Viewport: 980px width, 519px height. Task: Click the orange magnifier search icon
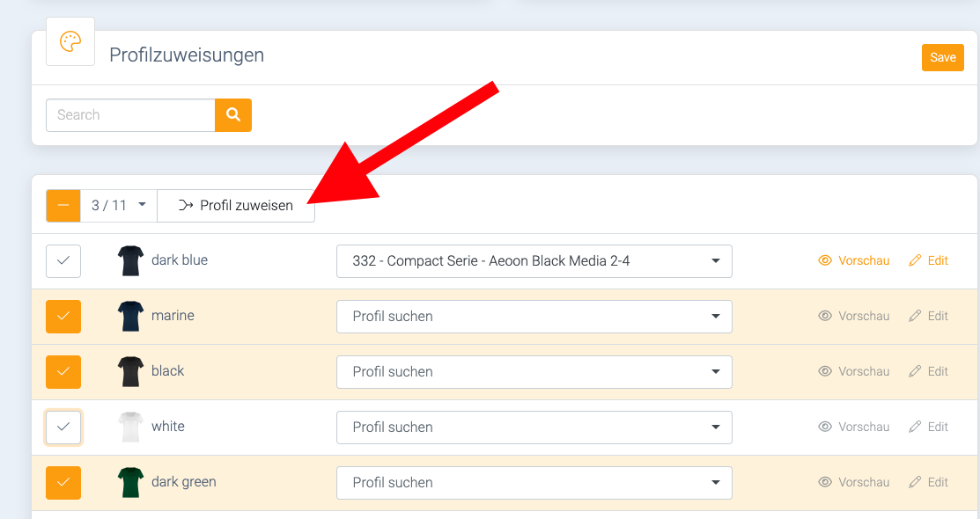(x=233, y=115)
